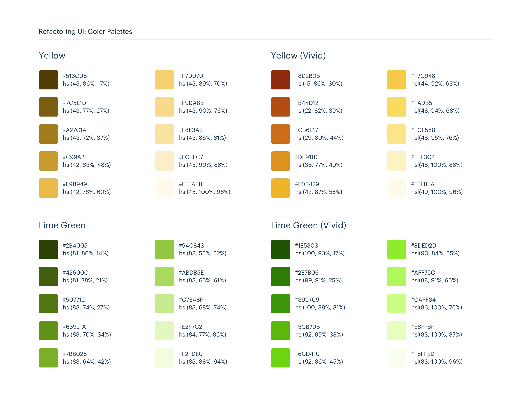Select Yellow Vivid swatch #8D2B0B
Screen dimensions: 532x411
[x=280, y=80]
